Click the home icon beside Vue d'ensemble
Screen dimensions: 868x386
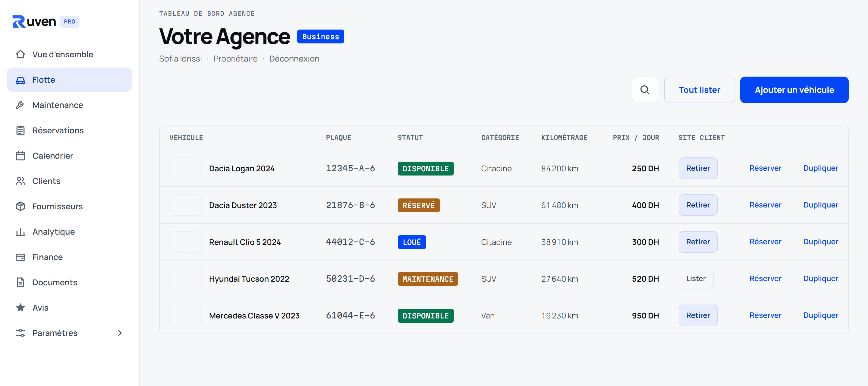[x=20, y=54]
